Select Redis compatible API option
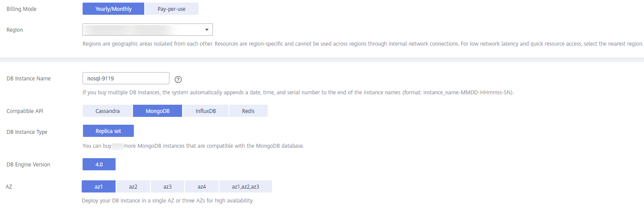 click(x=249, y=111)
